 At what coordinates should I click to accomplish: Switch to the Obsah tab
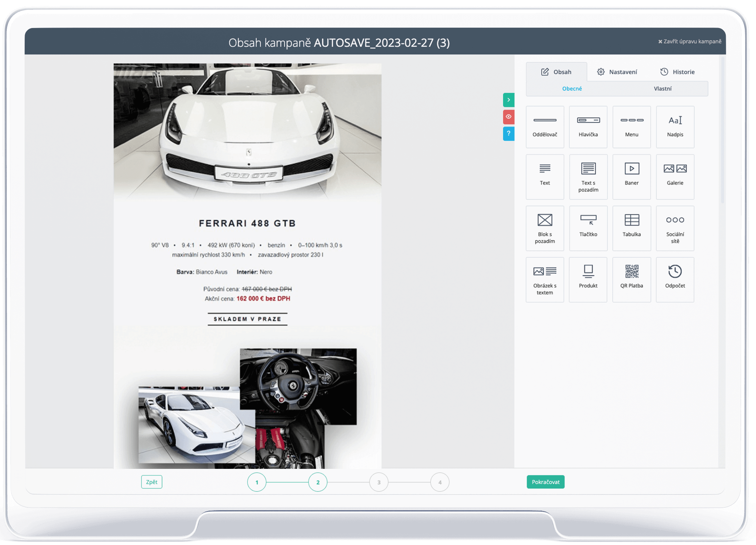click(x=556, y=72)
